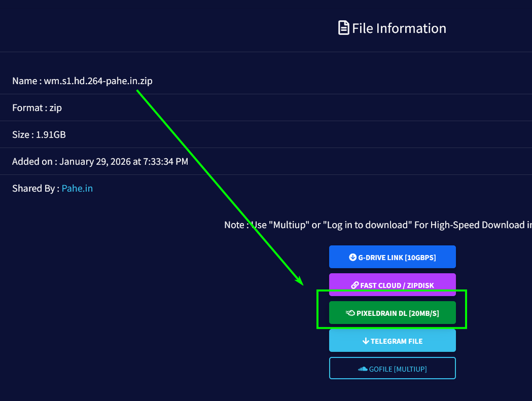Download via PIXELDRAIN DL [20MB/S]

pyautogui.click(x=392, y=313)
